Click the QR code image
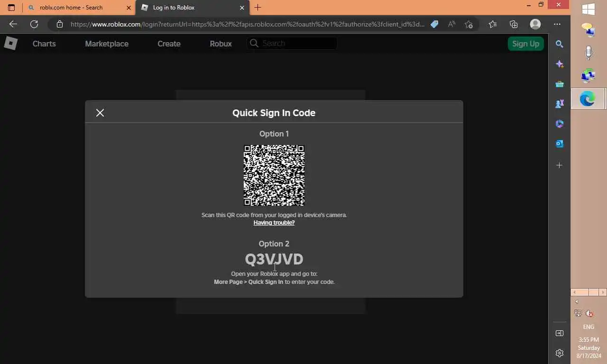The height and width of the screenshot is (364, 607). pyautogui.click(x=274, y=175)
